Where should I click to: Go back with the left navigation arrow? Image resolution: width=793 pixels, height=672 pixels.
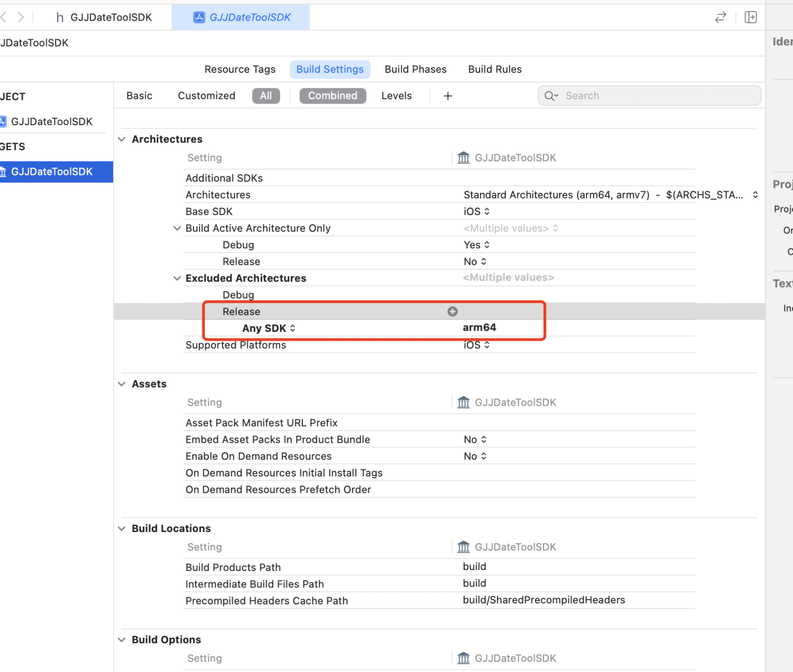(x=3, y=17)
